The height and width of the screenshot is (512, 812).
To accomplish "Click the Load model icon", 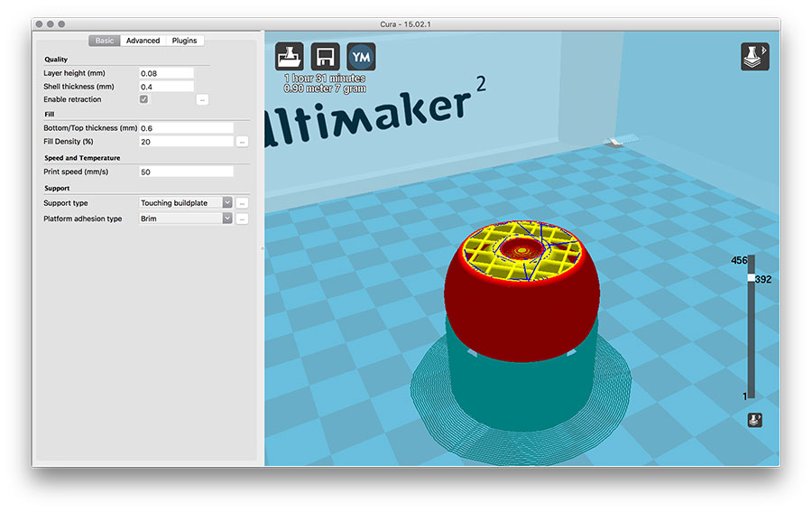I will tap(289, 57).
